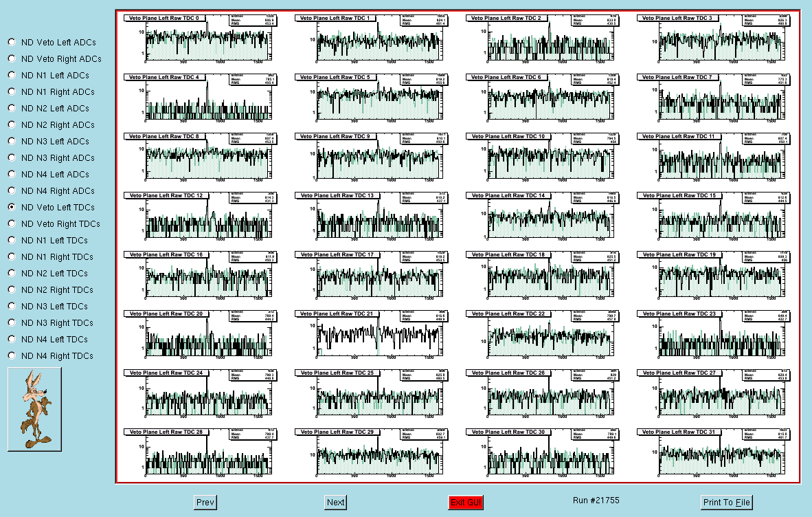The height and width of the screenshot is (517, 812).
Task: Click the coyote cartoon image button
Action: pos(35,409)
